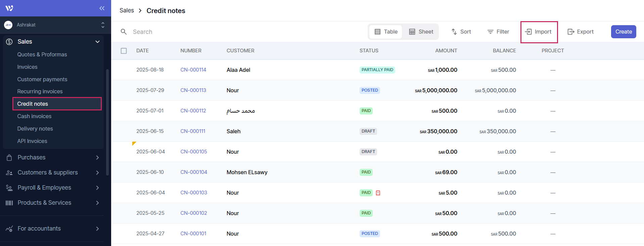Tick the select-all checkbox in table header
Screen dimensions: 644x246
[124, 51]
